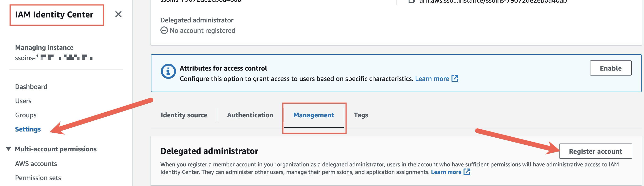Click the IAM Identity Center sidebar title
This screenshot has width=644, height=186.
click(x=54, y=15)
